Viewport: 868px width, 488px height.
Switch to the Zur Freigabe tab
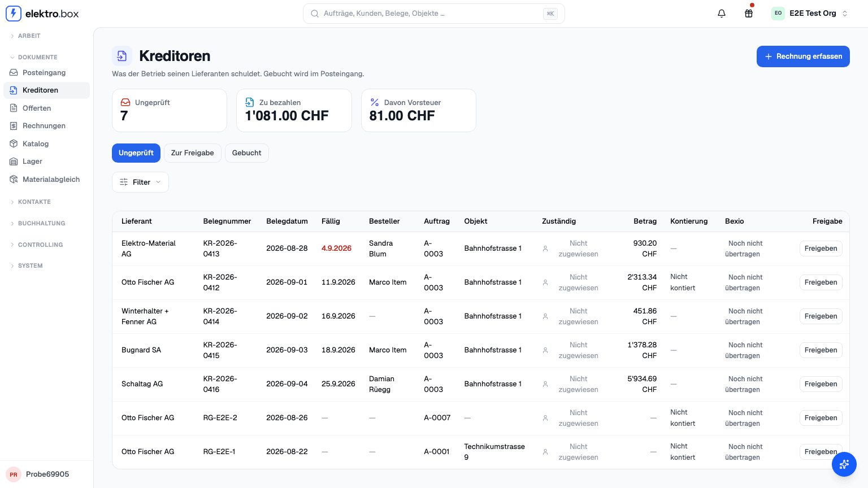pos(193,153)
